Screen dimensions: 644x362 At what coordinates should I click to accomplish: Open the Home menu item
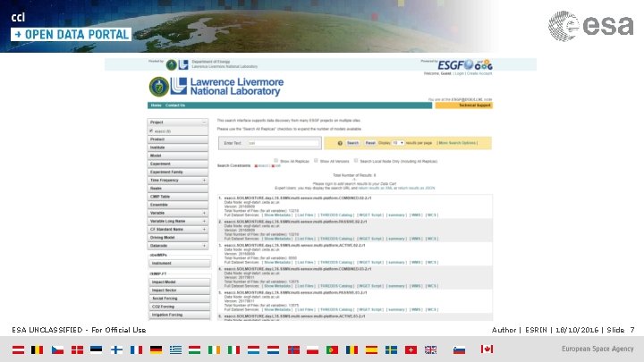(156, 105)
